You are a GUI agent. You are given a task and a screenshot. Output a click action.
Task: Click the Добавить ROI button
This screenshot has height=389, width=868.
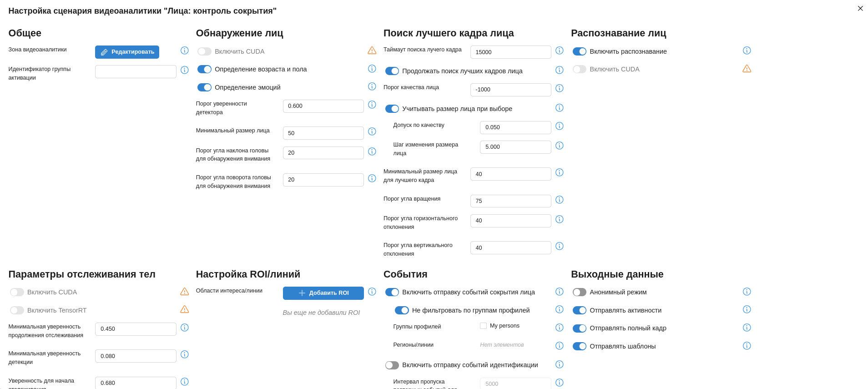323,293
